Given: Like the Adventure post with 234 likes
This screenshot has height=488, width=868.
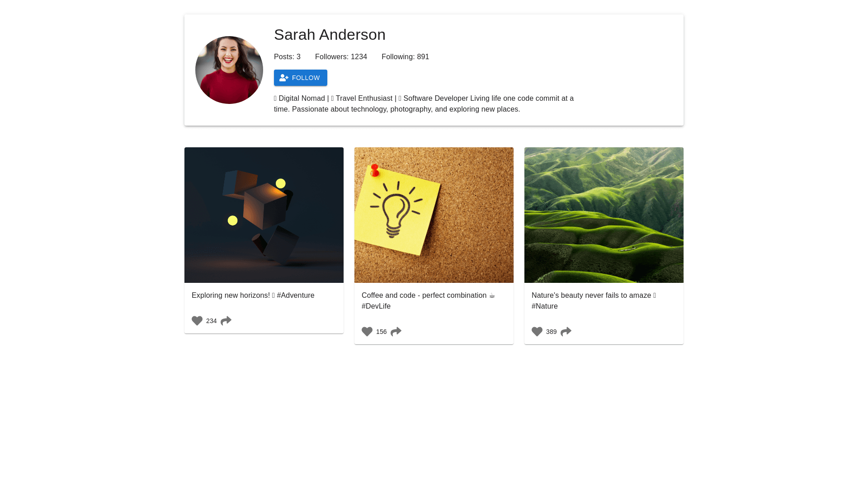Looking at the screenshot, I should click(x=197, y=321).
